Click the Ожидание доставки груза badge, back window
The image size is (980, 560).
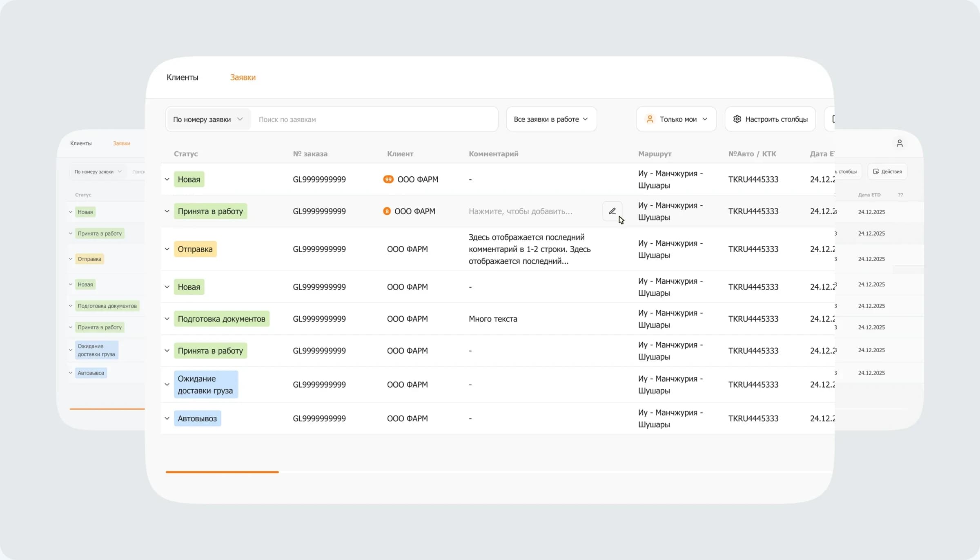(x=97, y=350)
